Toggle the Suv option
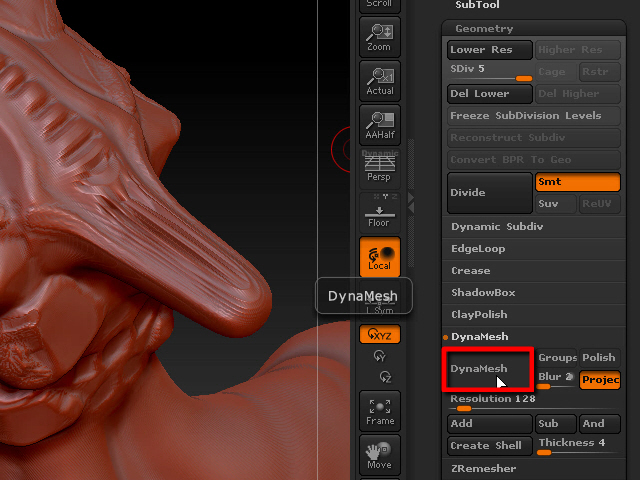 click(556, 204)
